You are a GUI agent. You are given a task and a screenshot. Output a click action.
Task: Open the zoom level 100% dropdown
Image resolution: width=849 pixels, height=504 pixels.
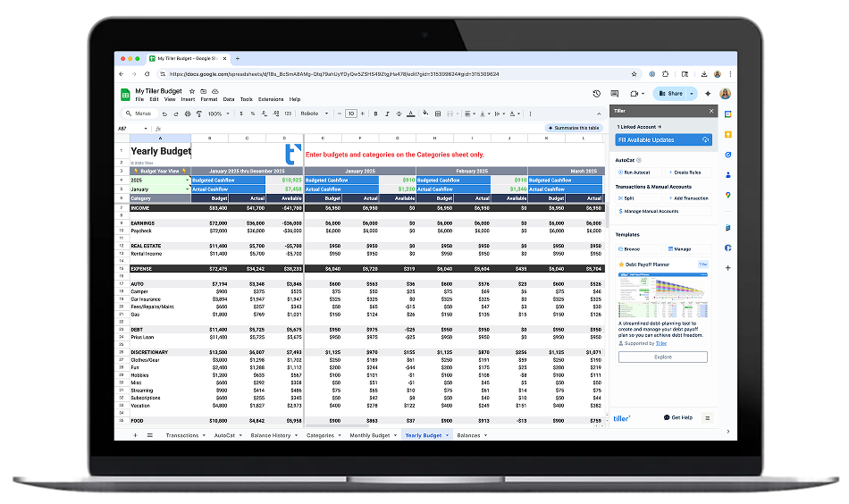pos(216,113)
